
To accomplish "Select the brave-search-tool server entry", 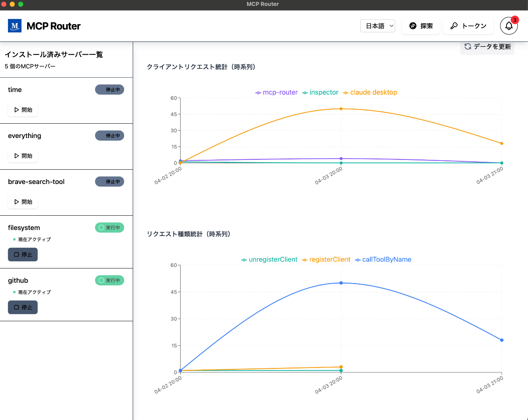I will [66, 193].
